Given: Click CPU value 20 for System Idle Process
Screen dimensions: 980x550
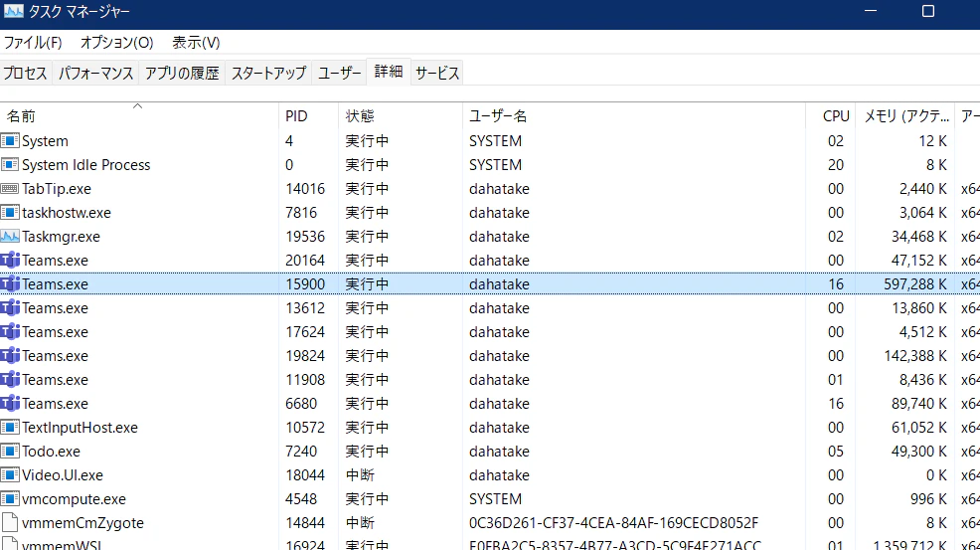Looking at the screenshot, I should click(836, 165).
